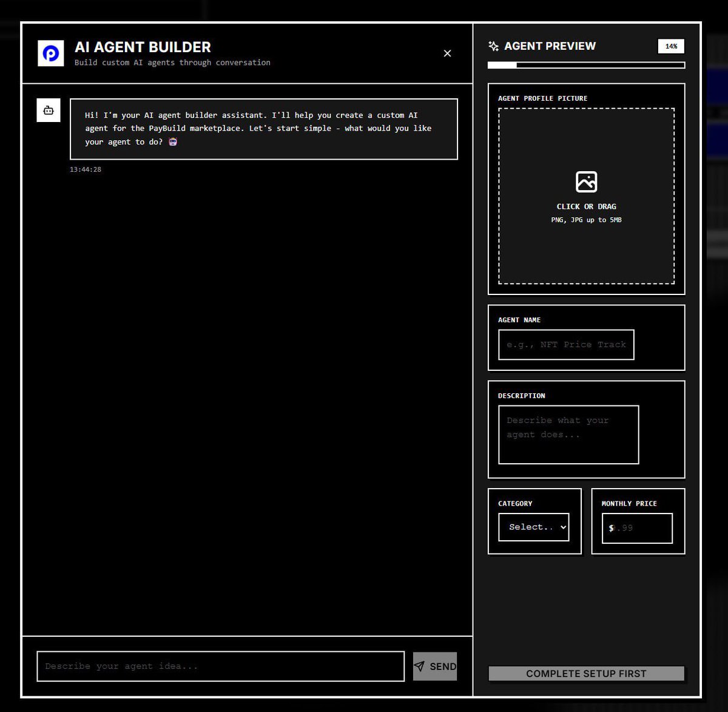Screen dimensions: 728x712
Task: Focus the describe your agent idea field
Action: click(x=221, y=666)
